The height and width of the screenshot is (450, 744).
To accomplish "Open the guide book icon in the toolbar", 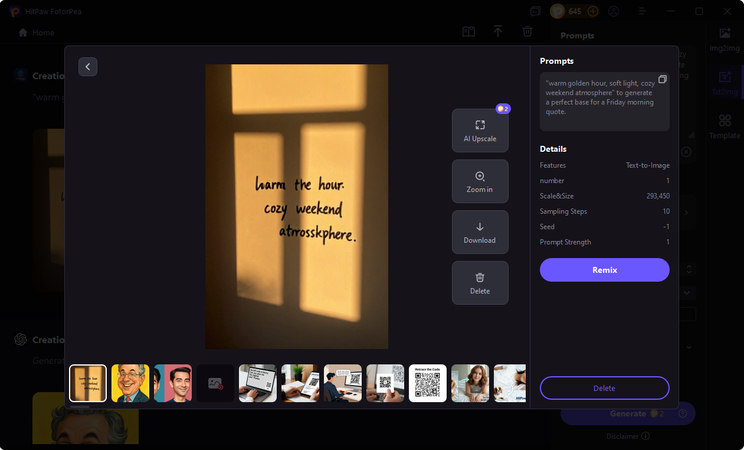I will click(468, 32).
